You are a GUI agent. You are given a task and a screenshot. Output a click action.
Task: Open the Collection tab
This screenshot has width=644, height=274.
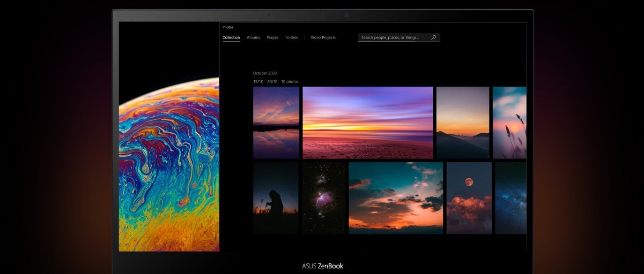click(x=231, y=38)
